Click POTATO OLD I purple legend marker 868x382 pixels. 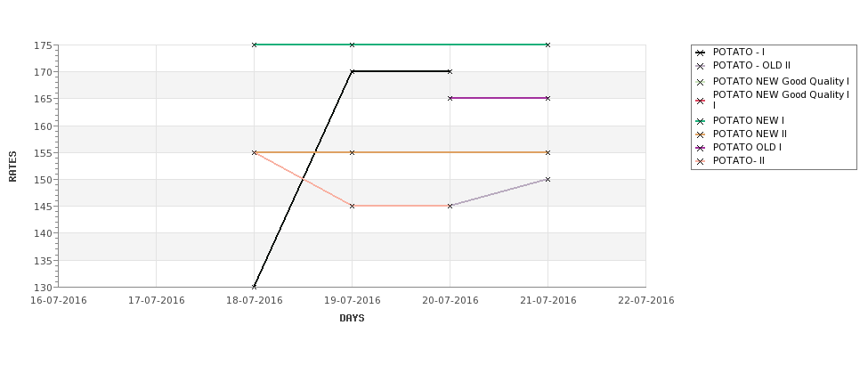coord(701,148)
